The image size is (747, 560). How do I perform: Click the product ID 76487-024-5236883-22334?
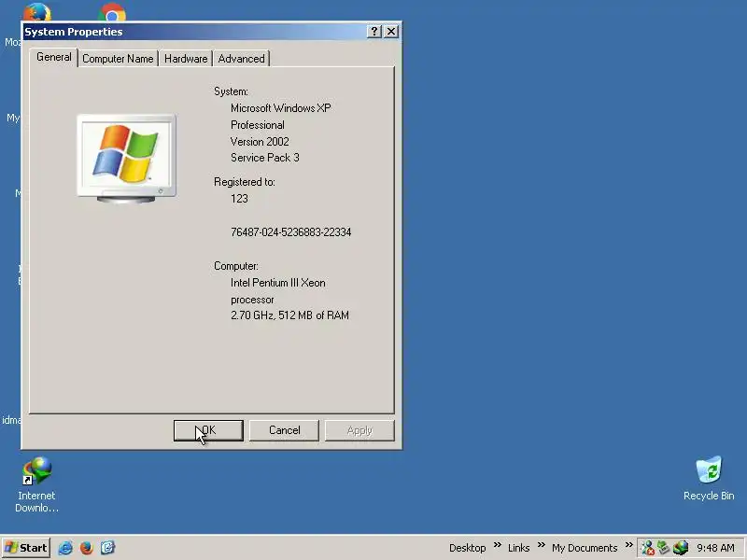click(x=291, y=232)
